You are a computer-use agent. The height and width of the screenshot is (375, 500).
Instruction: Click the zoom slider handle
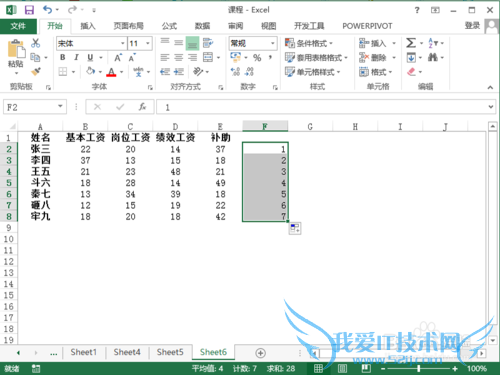[x=419, y=369]
